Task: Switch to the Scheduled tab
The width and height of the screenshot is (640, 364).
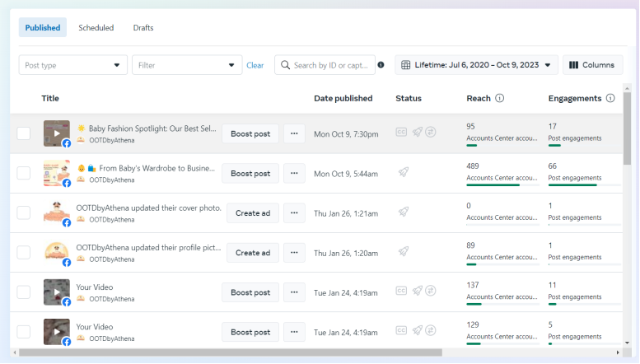Action: tap(96, 28)
